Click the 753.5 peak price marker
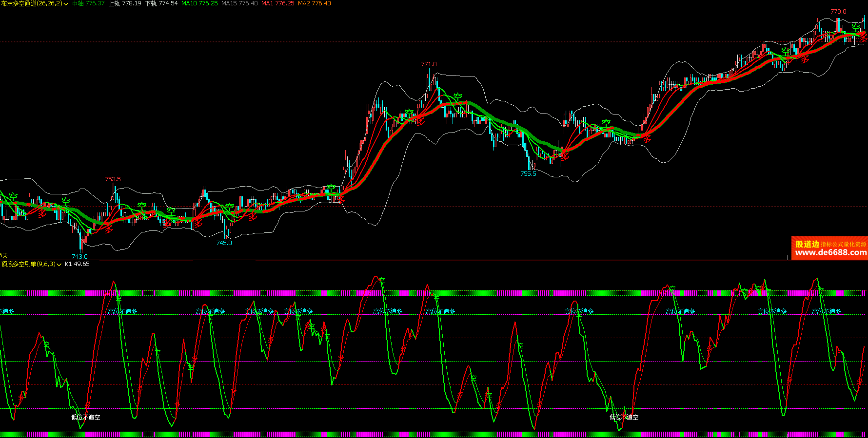Screen dimensions: 868x438 (113, 179)
